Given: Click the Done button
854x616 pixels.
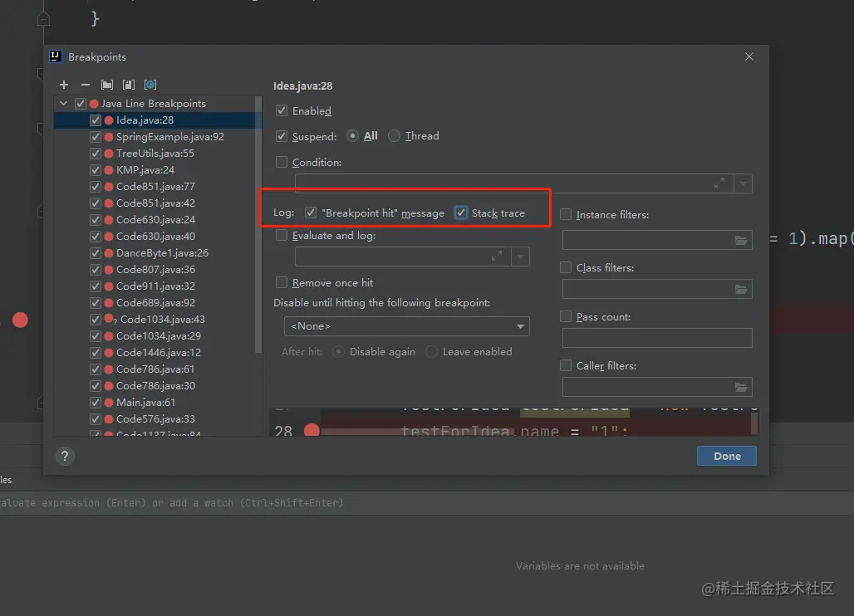Looking at the screenshot, I should pos(727,456).
